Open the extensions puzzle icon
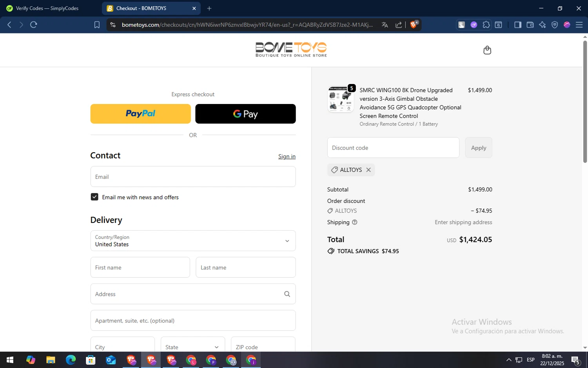588x368 pixels. [486, 25]
